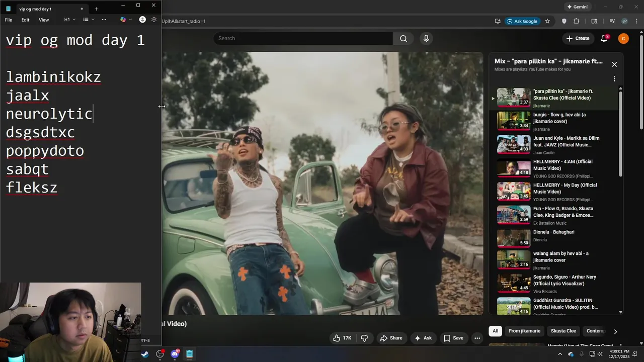Click the install app icon in address bar

tap(498, 21)
